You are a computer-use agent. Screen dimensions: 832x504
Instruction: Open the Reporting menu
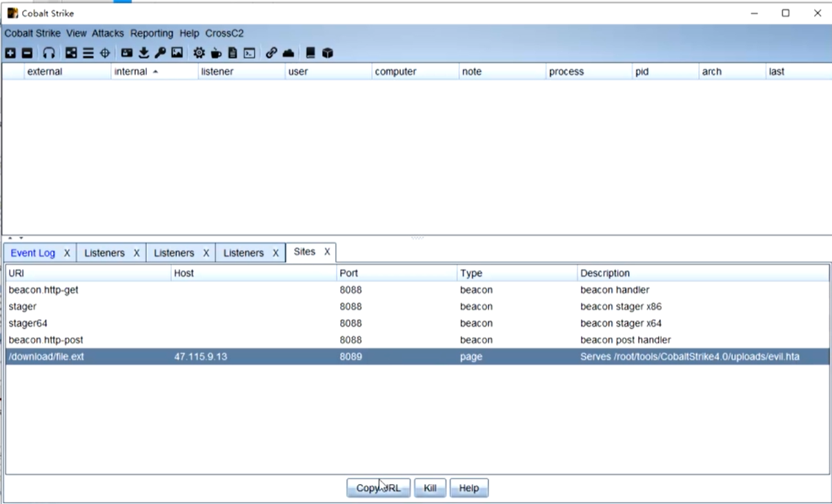pyautogui.click(x=152, y=33)
